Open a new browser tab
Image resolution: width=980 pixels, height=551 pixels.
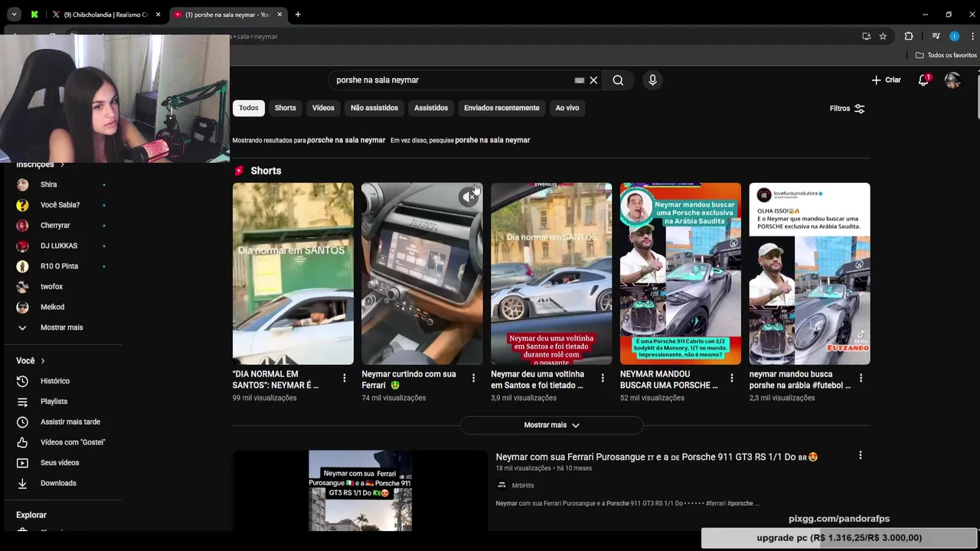298,15
